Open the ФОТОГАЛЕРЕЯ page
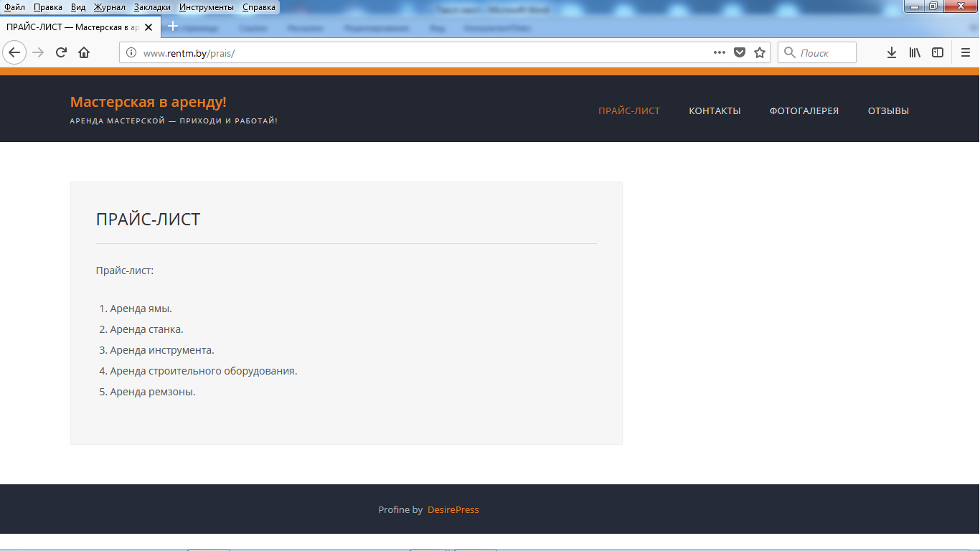The width and height of the screenshot is (980, 551). click(x=804, y=110)
